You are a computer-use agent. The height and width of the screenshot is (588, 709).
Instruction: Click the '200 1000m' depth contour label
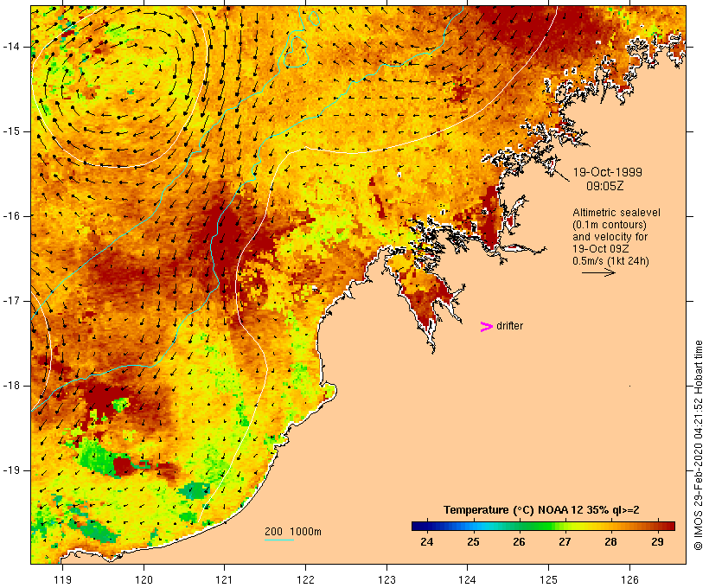[293, 532]
